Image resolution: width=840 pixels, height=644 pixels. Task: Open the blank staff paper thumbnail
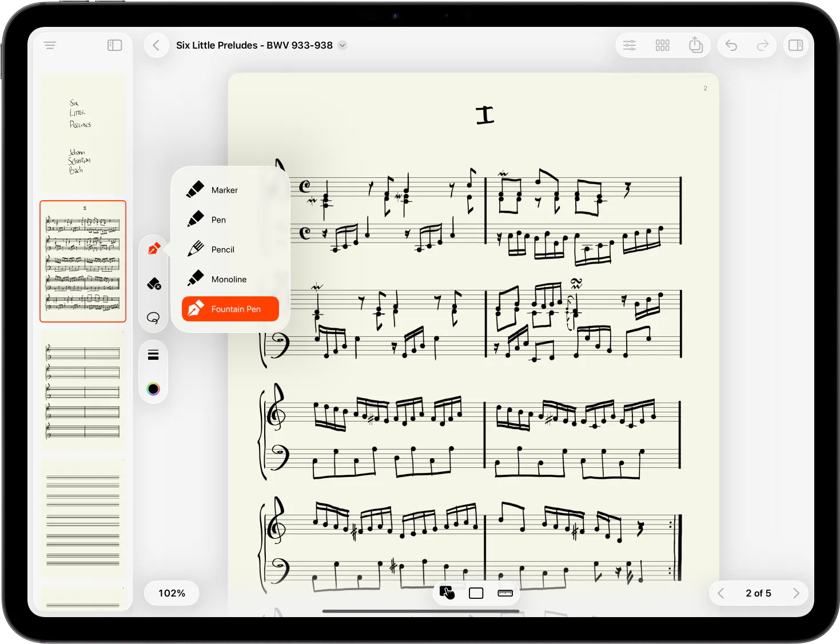click(x=83, y=518)
